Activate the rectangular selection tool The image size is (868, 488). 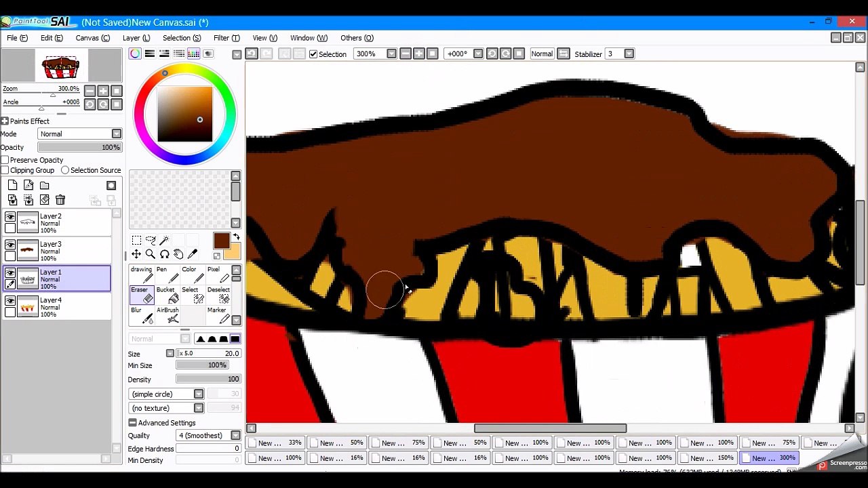(136, 240)
